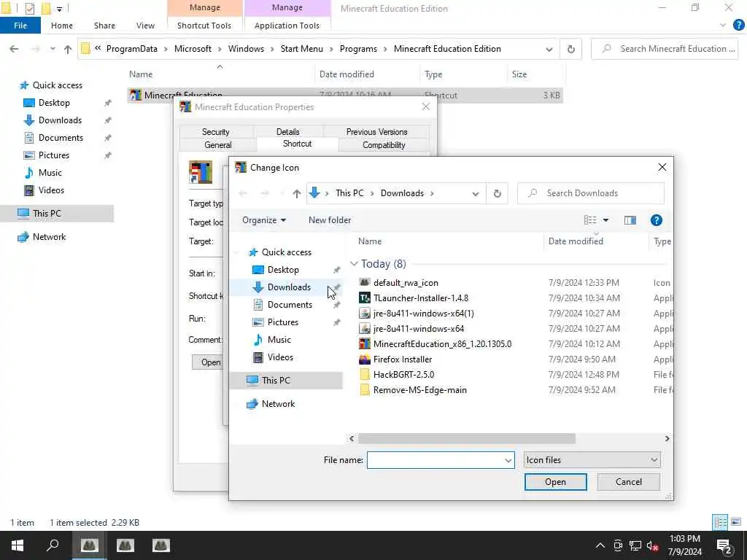
Task: Open taskbar search magnifier
Action: pyautogui.click(x=53, y=545)
